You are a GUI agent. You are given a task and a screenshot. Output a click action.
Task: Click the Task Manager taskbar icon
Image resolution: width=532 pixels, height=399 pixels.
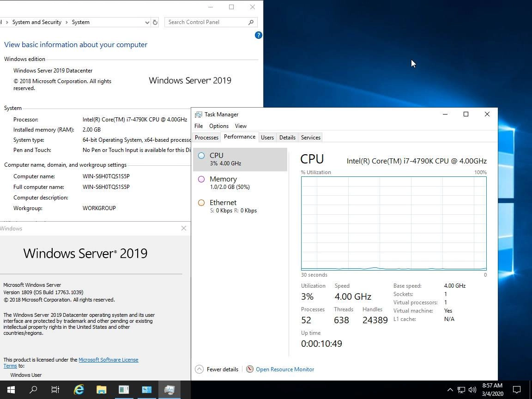(x=169, y=389)
